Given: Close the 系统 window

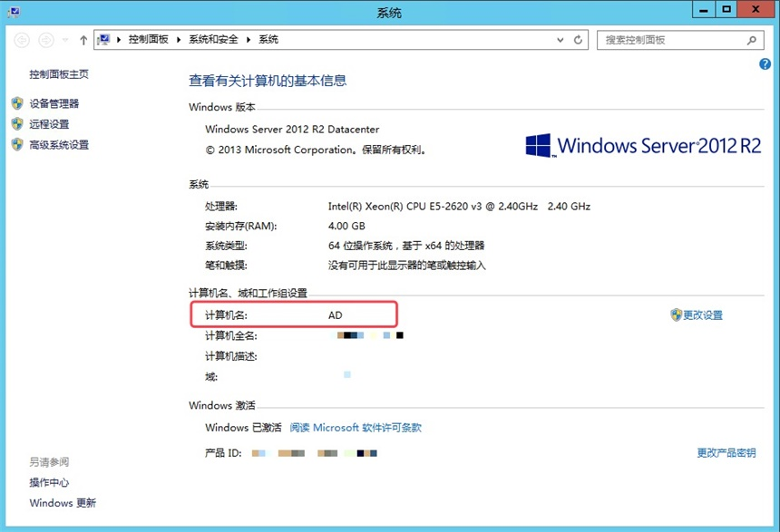Looking at the screenshot, I should coord(756,10).
